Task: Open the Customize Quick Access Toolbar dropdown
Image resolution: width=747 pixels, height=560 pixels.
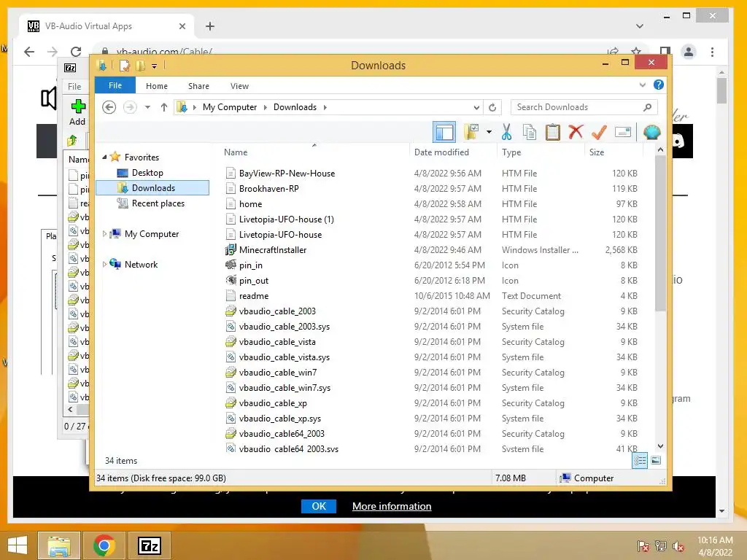Action: (x=155, y=66)
